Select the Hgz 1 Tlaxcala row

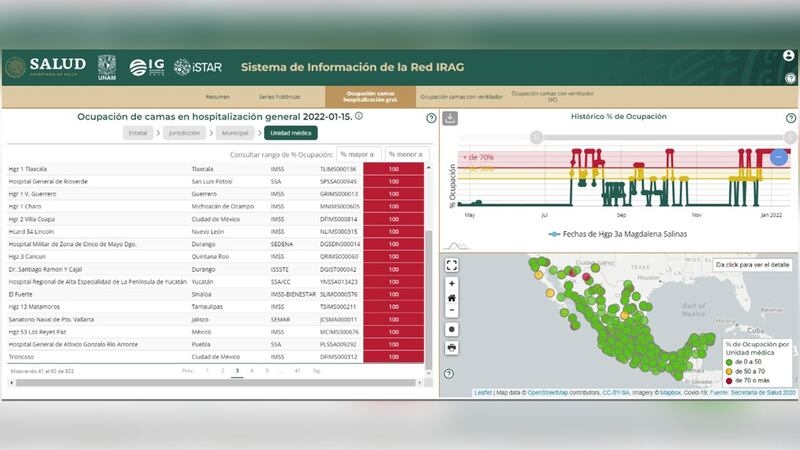click(216, 169)
